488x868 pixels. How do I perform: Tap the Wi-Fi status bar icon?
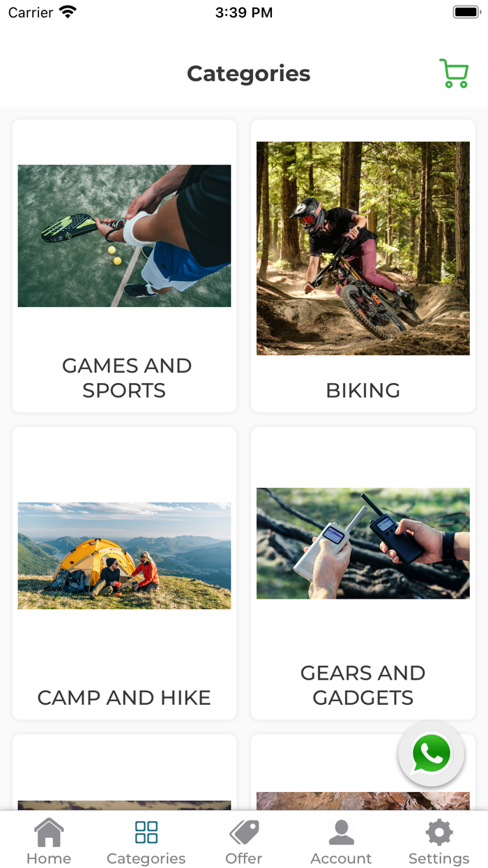point(68,12)
